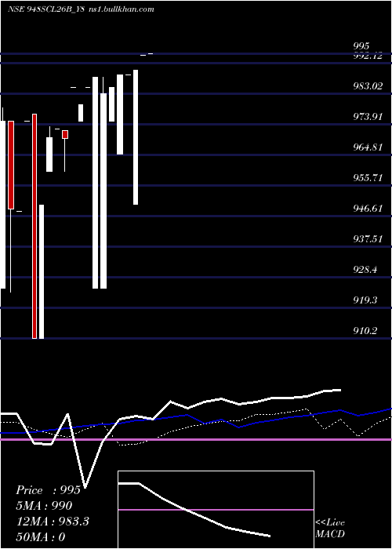Click the 12MA : 983.3 readout
This screenshot has width=392, height=549.
click(x=53, y=522)
